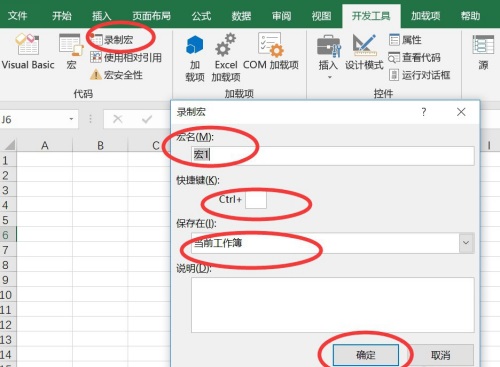The image size is (500, 367).
Task: Select row 6 header
Action: [x=8, y=235]
